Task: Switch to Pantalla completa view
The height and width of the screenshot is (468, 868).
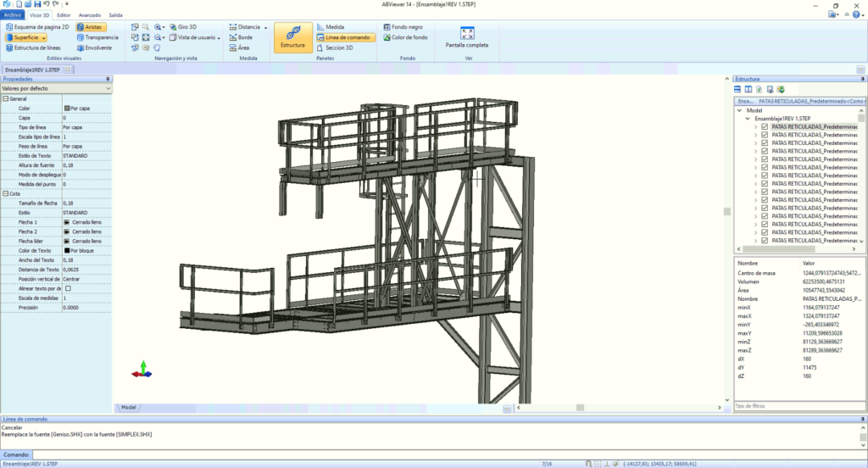Action: tap(467, 37)
